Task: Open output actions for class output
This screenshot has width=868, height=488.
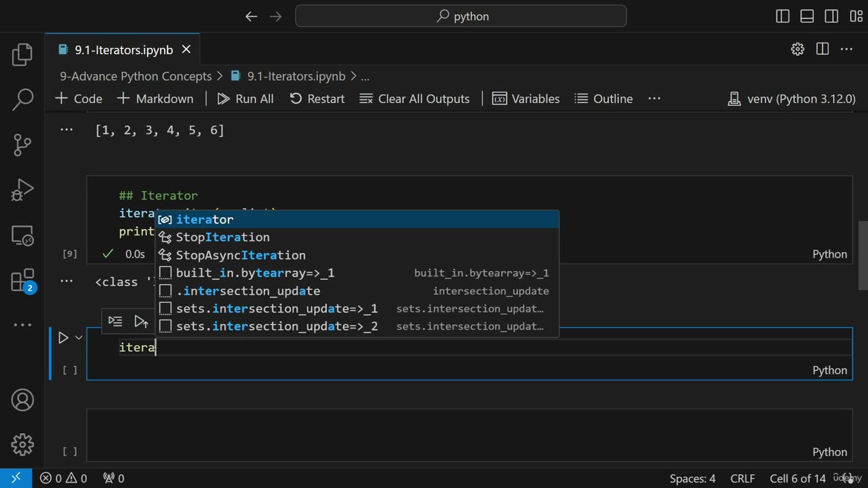Action: (x=66, y=281)
